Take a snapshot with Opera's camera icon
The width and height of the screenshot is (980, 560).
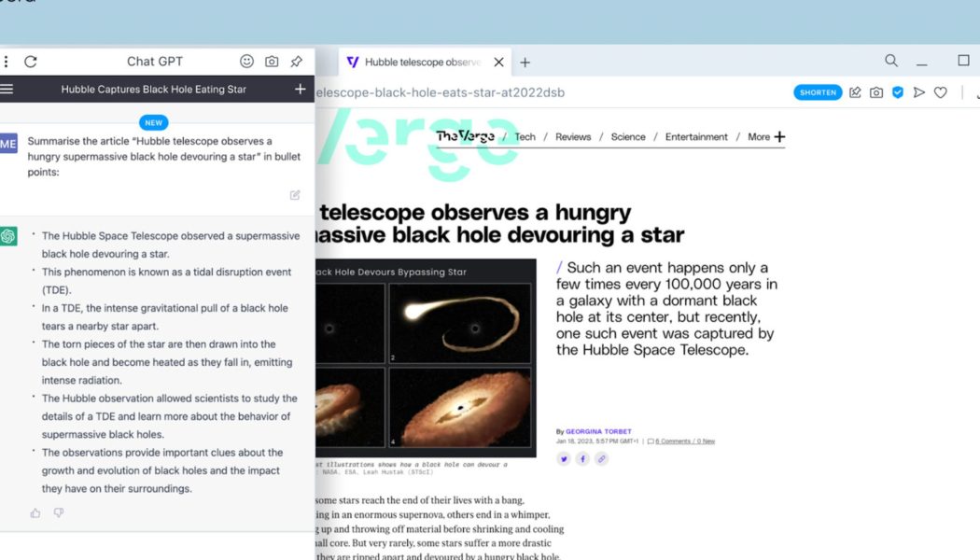point(875,92)
